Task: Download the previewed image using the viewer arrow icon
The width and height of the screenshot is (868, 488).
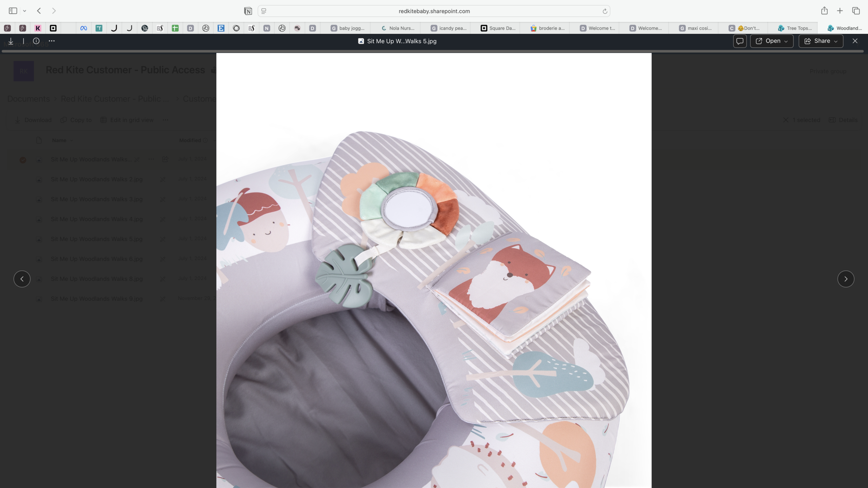Action: pos(11,41)
